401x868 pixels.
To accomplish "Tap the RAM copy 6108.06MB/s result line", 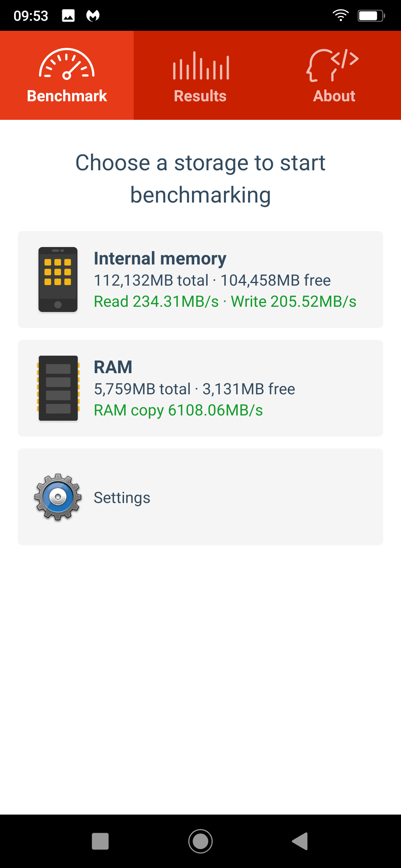I will coord(178,411).
